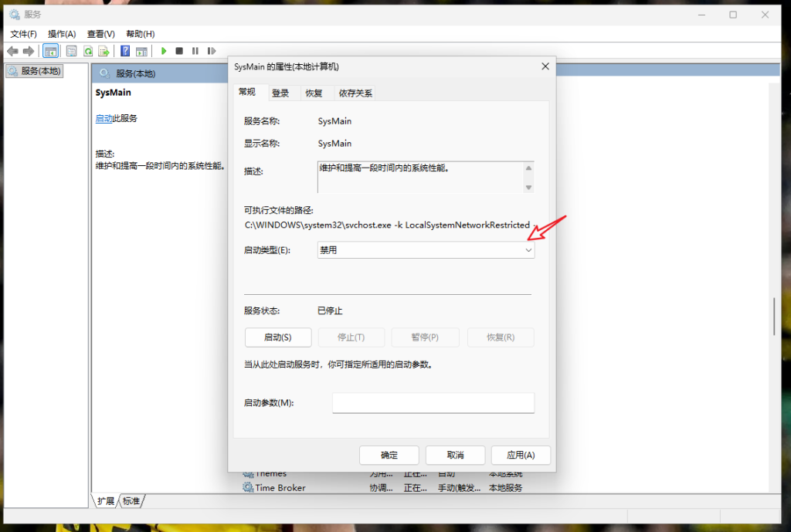Toggle the show/hide console tree icon
The image size is (791, 532).
pyautogui.click(x=50, y=51)
